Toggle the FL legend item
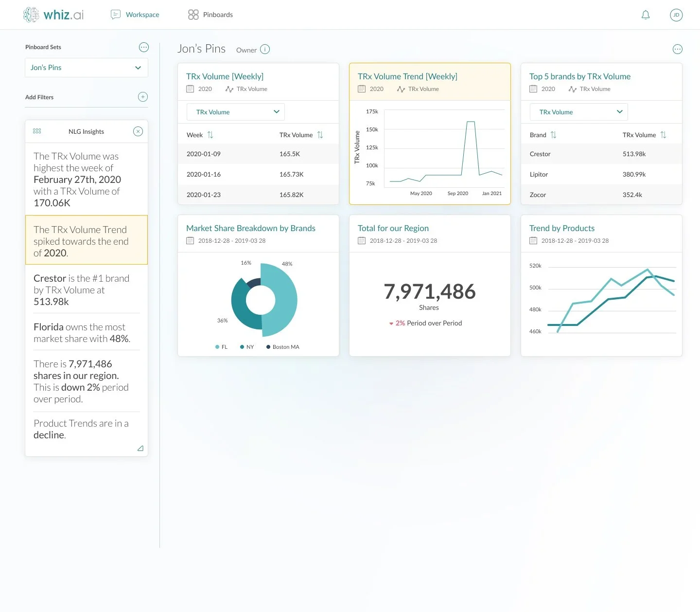700x612 pixels. tap(221, 347)
